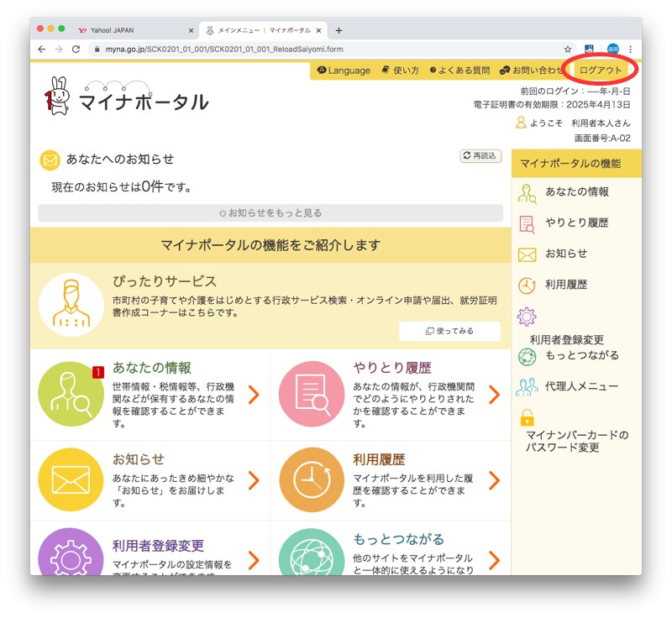Click the green あなたの情報 circle icon
The width and height of the screenshot is (672, 618).
71,395
